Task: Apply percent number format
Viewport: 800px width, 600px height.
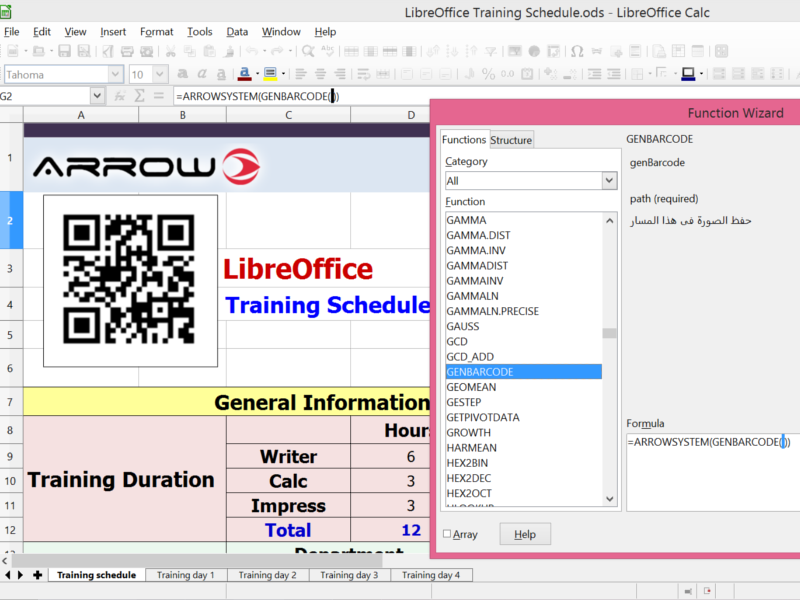Action: pos(488,73)
